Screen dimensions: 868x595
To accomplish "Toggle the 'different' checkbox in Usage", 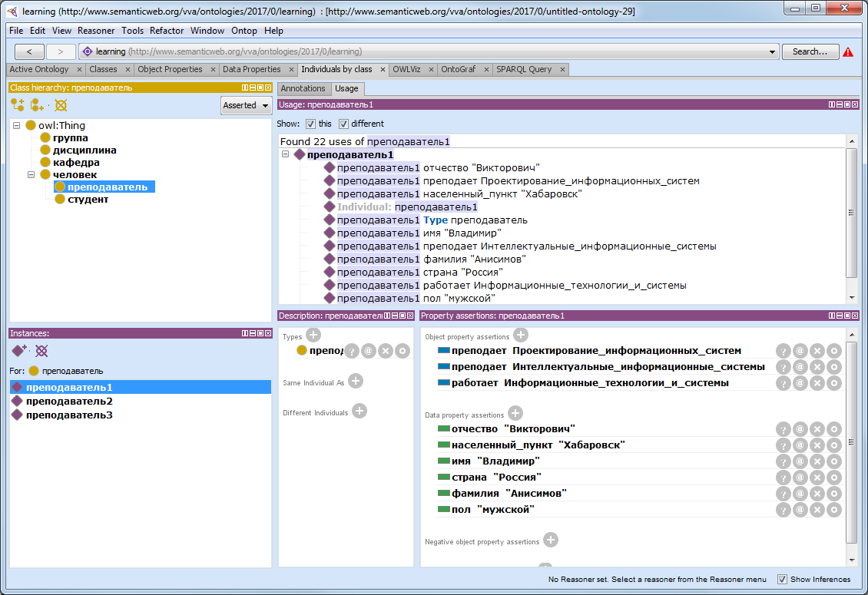I will tap(343, 124).
